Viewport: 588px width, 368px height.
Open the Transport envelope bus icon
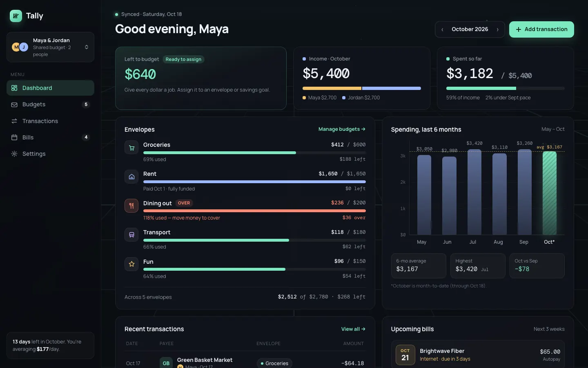click(x=131, y=235)
